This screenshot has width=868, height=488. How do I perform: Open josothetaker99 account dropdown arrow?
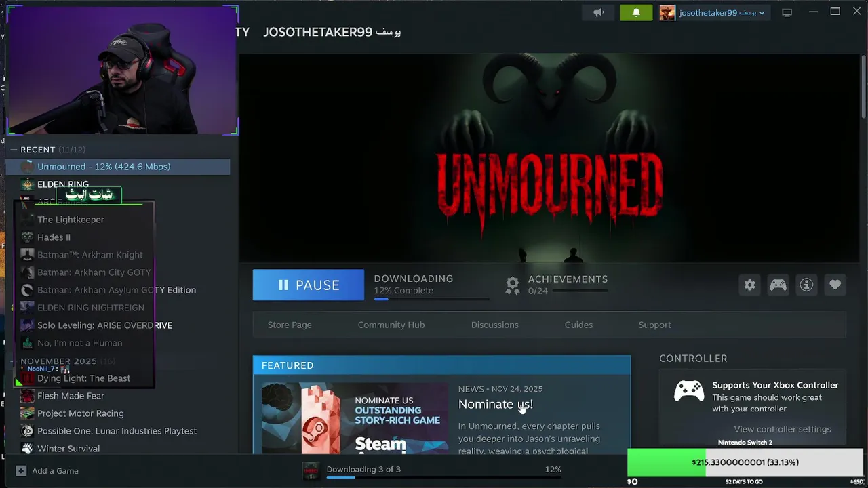(762, 13)
